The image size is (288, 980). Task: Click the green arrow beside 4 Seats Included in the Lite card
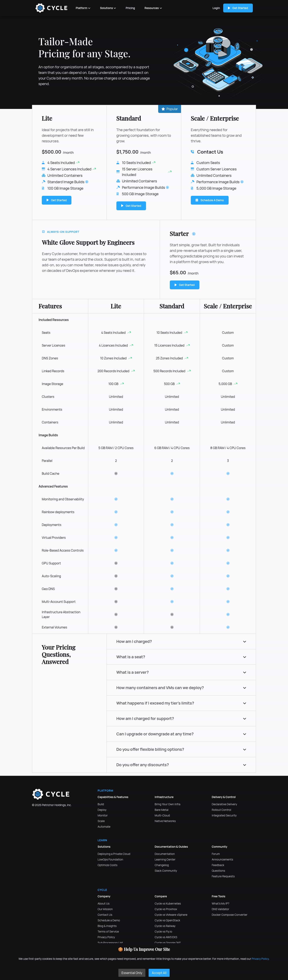click(78, 163)
